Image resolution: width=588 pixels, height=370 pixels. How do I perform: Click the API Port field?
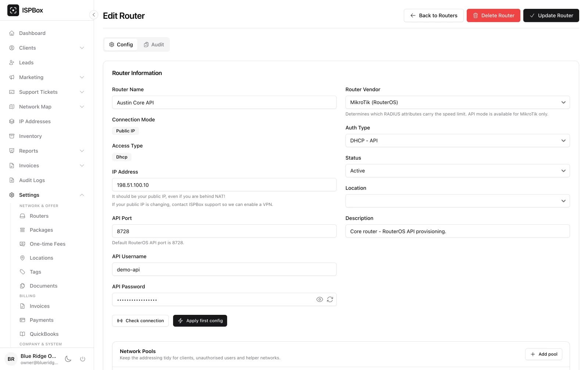pyautogui.click(x=224, y=231)
